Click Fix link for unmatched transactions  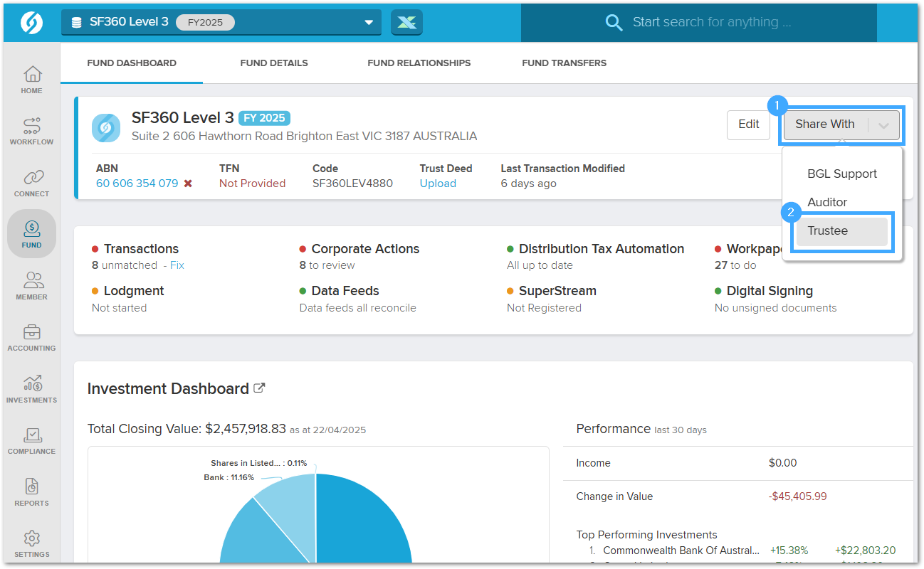tap(177, 265)
